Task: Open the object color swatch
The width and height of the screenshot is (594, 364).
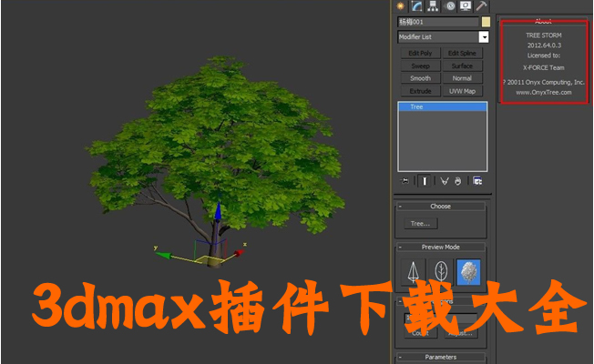Action: click(x=486, y=22)
